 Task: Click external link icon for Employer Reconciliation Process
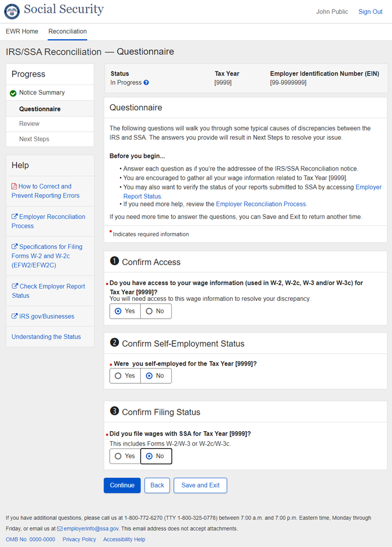[15, 217]
